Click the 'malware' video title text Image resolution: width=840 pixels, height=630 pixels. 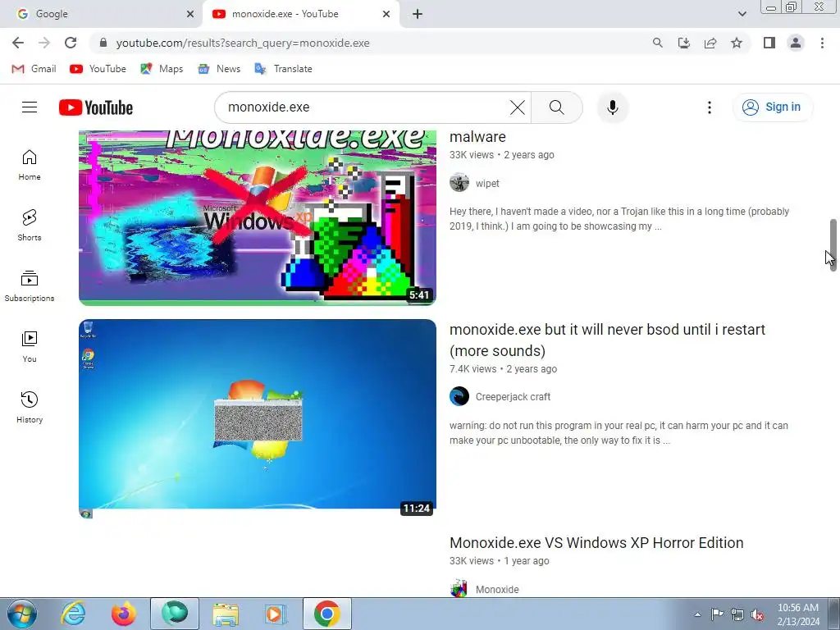(477, 137)
